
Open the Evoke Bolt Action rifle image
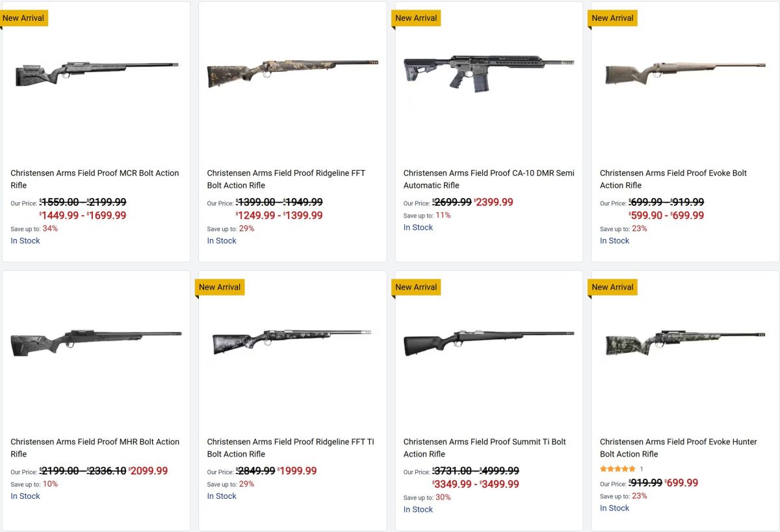coord(685,73)
